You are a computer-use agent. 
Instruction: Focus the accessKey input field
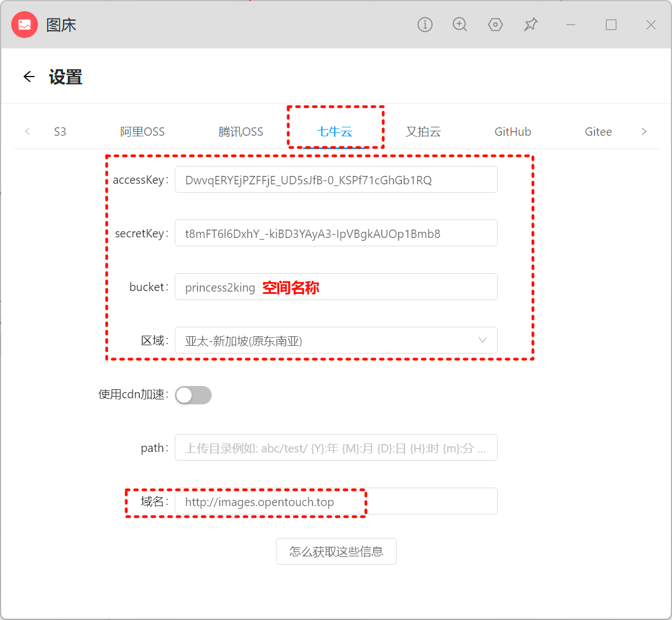336,179
